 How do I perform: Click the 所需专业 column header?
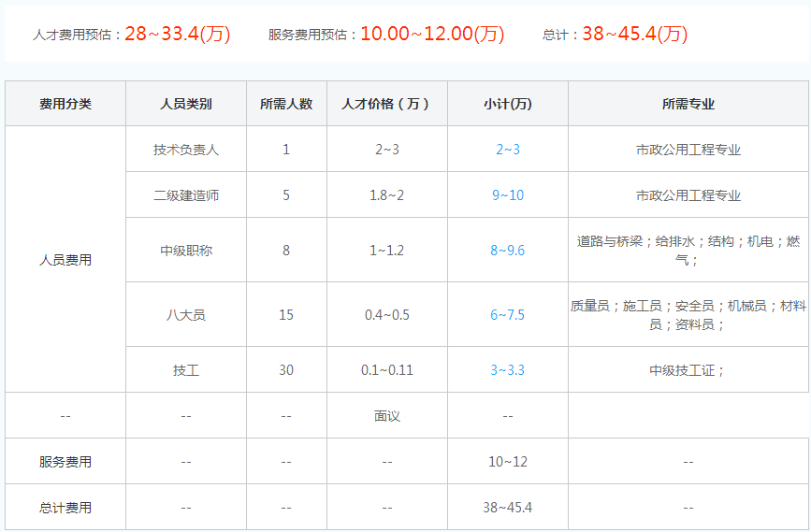pyautogui.click(x=688, y=104)
